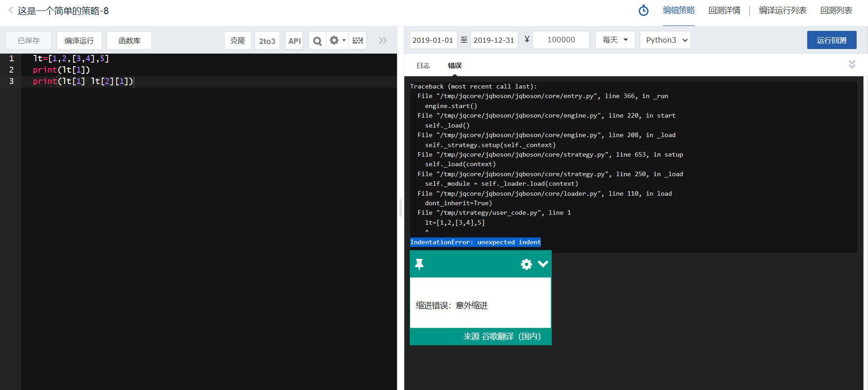
Task: Collapse log panel with double chevron
Action: [852, 64]
